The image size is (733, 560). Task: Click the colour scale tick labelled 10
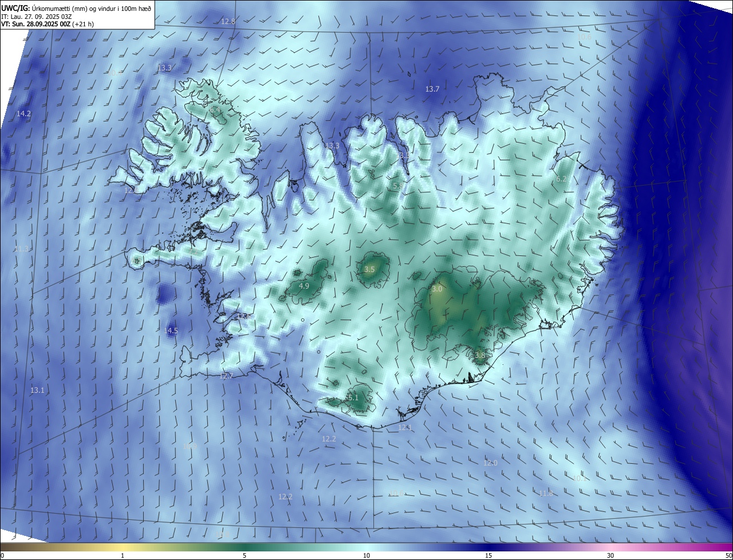pyautogui.click(x=366, y=555)
